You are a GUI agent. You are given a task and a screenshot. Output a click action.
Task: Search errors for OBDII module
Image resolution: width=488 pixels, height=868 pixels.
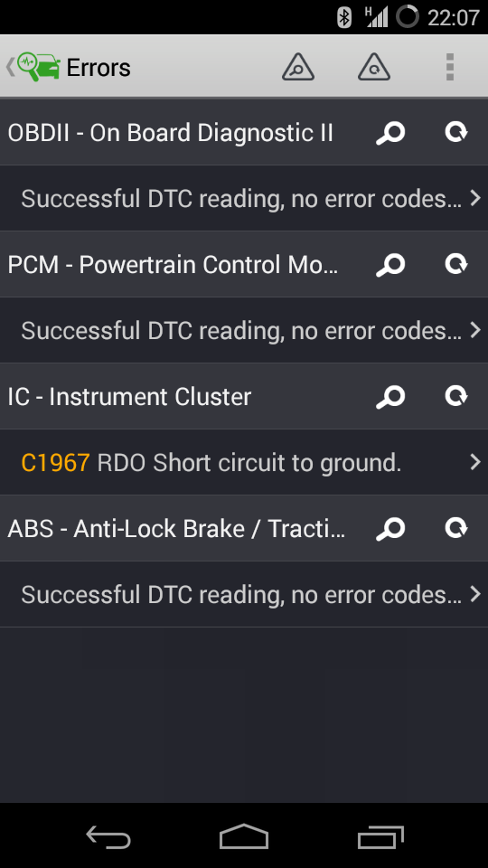click(390, 133)
